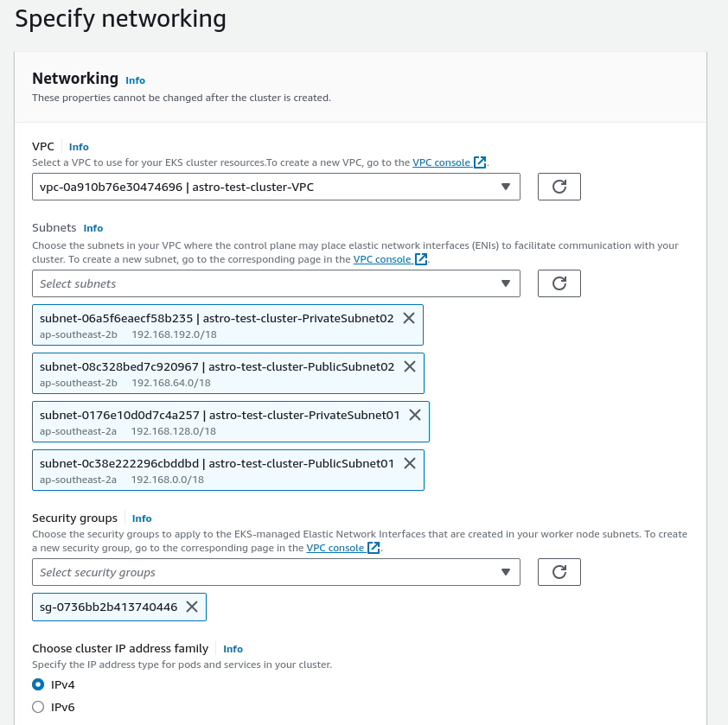Open Info beside the VPC label
Image resolution: width=728 pixels, height=725 pixels.
78,146
